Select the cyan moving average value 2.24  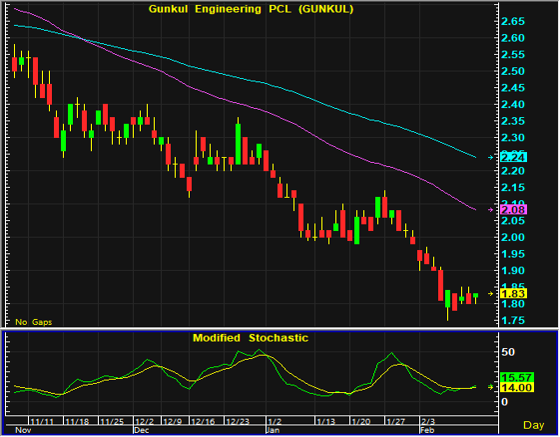click(513, 157)
